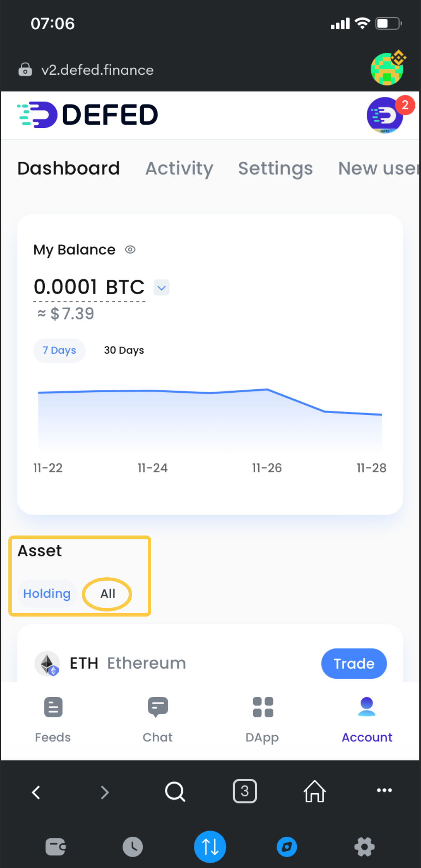Screen dimensions: 421x868
Task: Open the DEFED profile avatar with notification badge
Action: (x=385, y=115)
